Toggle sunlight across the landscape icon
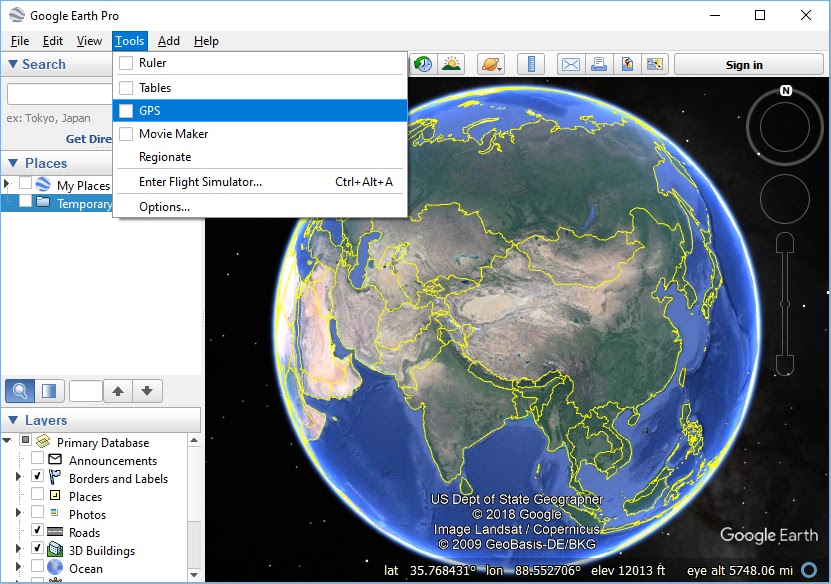This screenshot has height=584, width=831. click(451, 65)
